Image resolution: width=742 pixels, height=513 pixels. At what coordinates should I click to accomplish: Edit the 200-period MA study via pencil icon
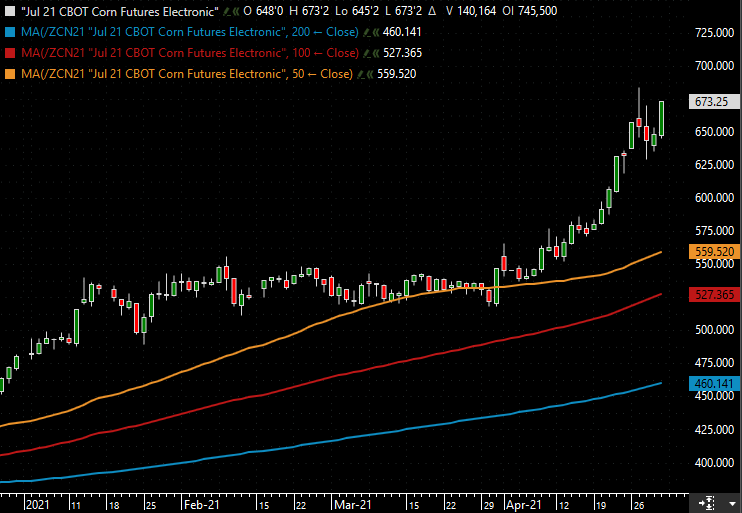click(x=367, y=32)
